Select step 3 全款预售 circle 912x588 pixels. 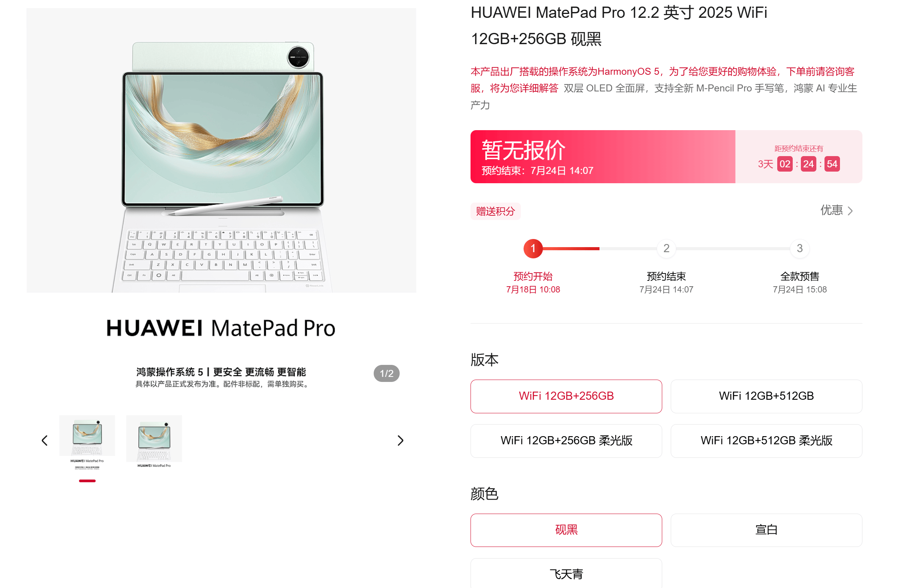point(799,248)
